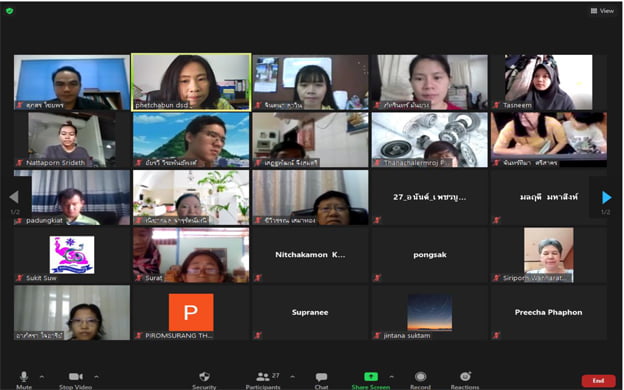Open the View layout menu
The height and width of the screenshot is (390, 624).
tap(602, 11)
